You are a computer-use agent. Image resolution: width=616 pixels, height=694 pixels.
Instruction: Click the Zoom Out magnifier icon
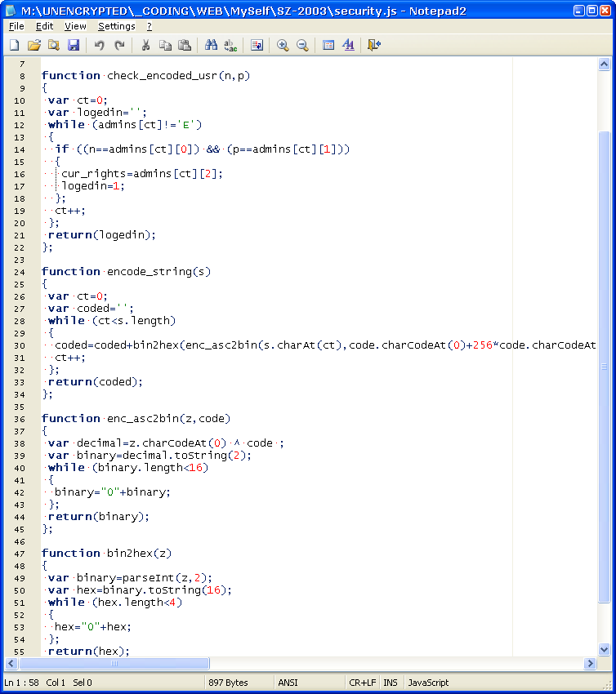click(x=302, y=45)
